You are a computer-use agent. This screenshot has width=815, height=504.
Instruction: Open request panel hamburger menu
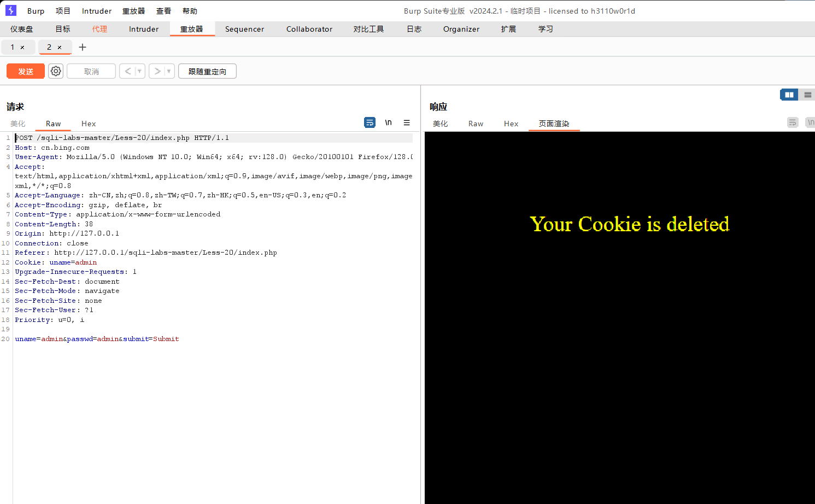pos(407,122)
